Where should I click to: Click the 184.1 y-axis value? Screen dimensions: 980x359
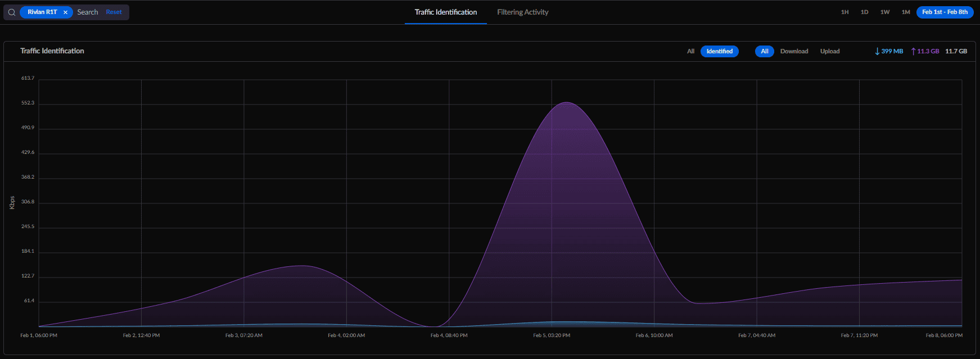coord(28,251)
